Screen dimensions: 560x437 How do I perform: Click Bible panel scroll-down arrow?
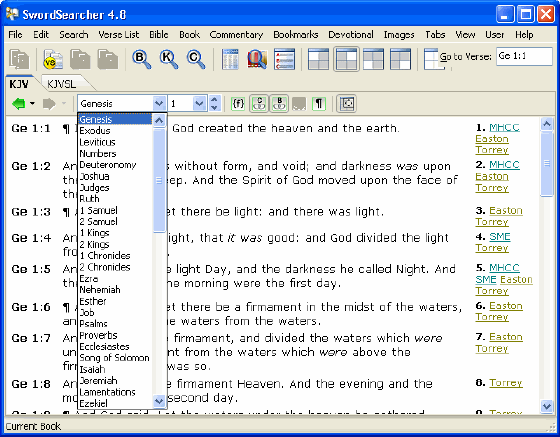[x=547, y=406]
